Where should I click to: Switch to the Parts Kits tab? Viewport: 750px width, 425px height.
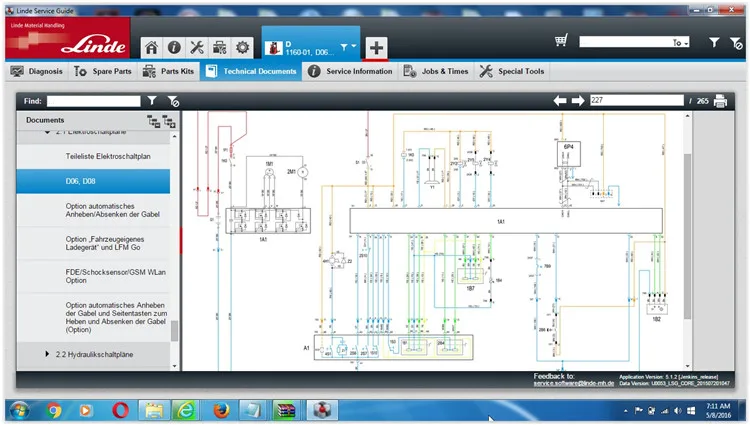tap(168, 71)
